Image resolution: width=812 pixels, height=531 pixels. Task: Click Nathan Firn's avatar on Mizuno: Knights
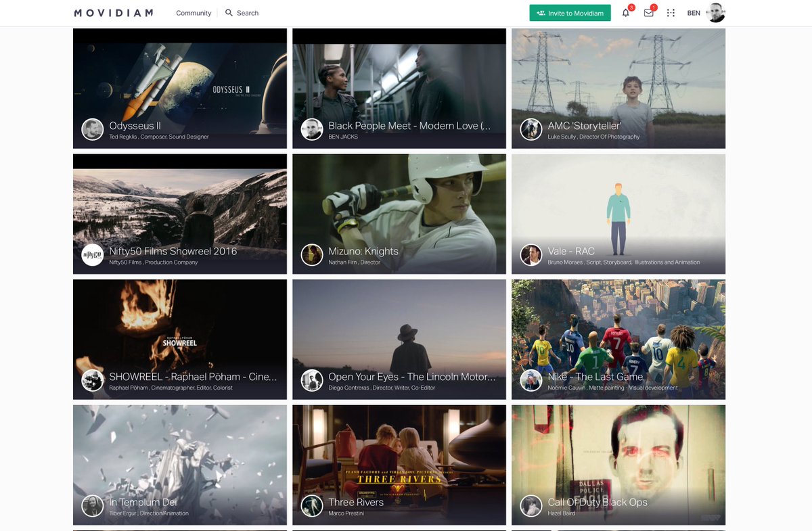(x=312, y=255)
